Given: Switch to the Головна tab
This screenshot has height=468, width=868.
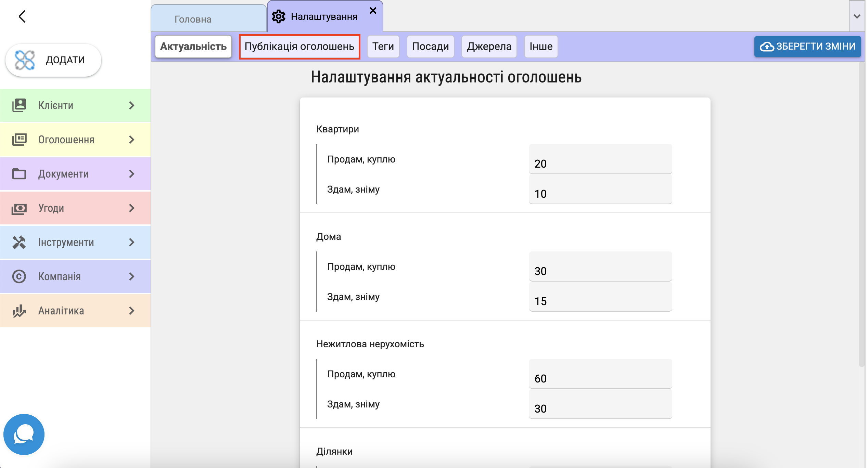Looking at the screenshot, I should (x=193, y=19).
